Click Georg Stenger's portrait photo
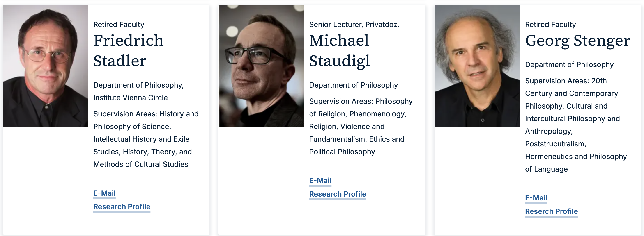644x236 pixels. tap(477, 66)
